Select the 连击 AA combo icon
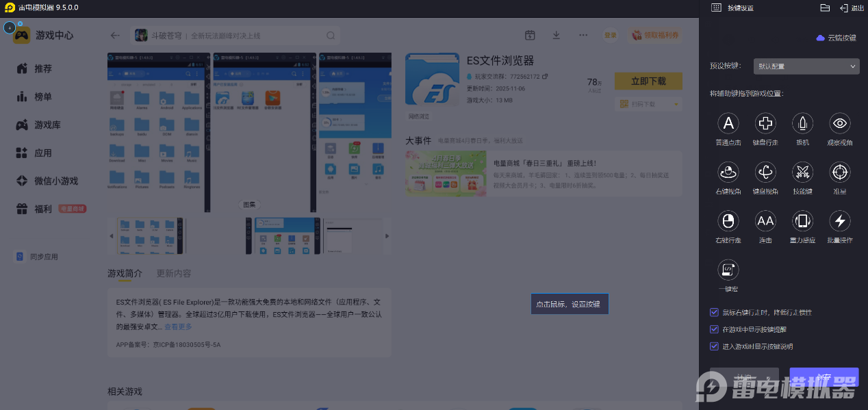This screenshot has height=410, width=868. (765, 220)
